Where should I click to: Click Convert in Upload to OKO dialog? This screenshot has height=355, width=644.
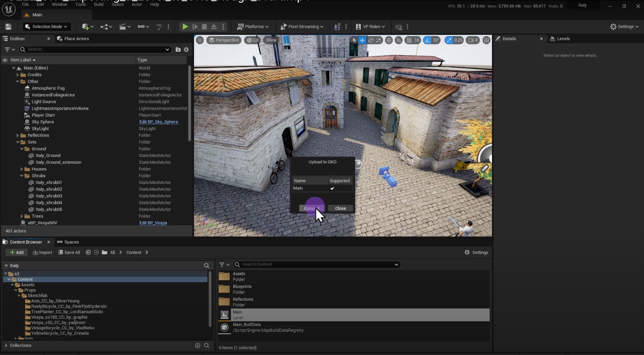click(x=311, y=208)
